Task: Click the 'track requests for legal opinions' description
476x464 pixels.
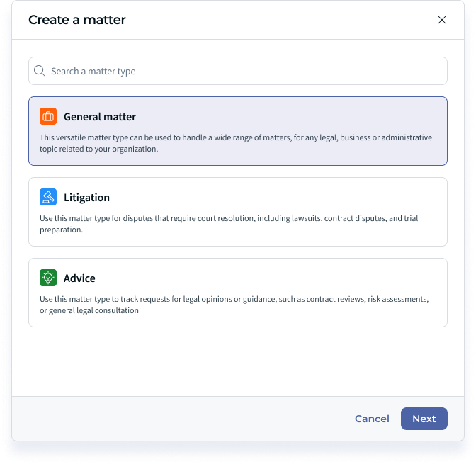Action: point(234,305)
